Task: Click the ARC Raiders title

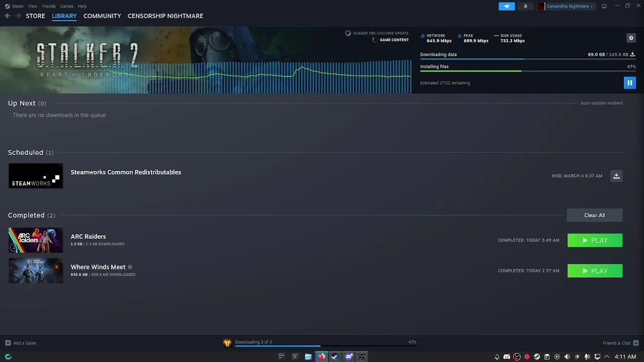Action: (88, 236)
